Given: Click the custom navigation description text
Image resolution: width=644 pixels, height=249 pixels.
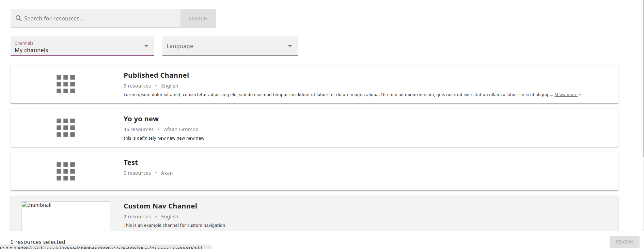Looking at the screenshot, I should (174, 225).
